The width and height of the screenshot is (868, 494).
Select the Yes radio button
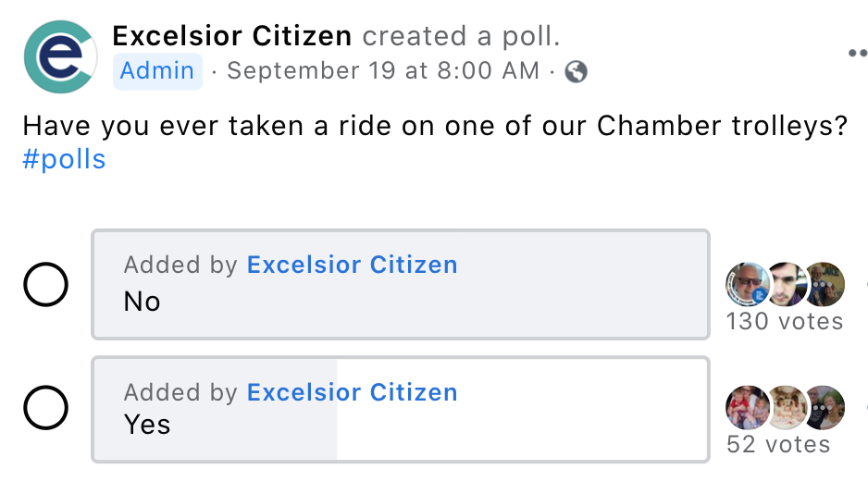[45, 408]
